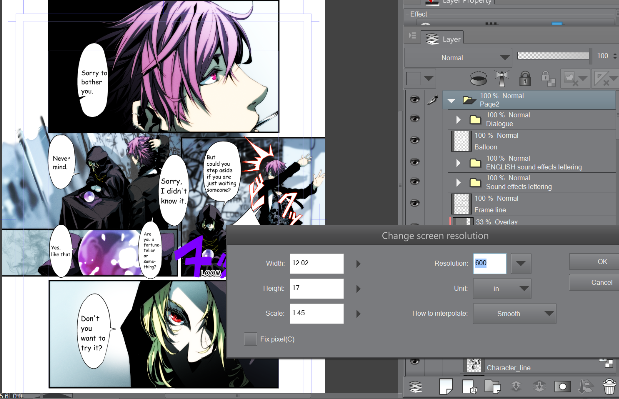Screen dimensions: 619x399
Task: Click the opacity value 100
Action: click(602, 56)
